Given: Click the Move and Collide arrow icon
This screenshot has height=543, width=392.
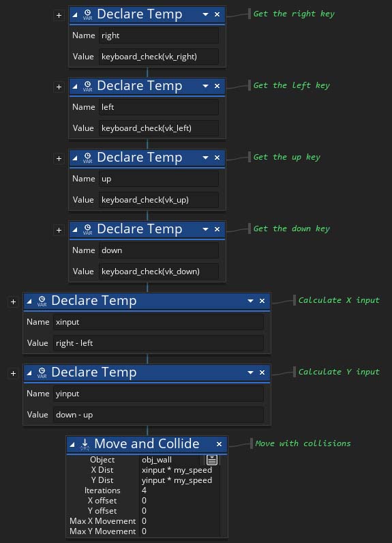Looking at the screenshot, I should (x=85, y=444).
